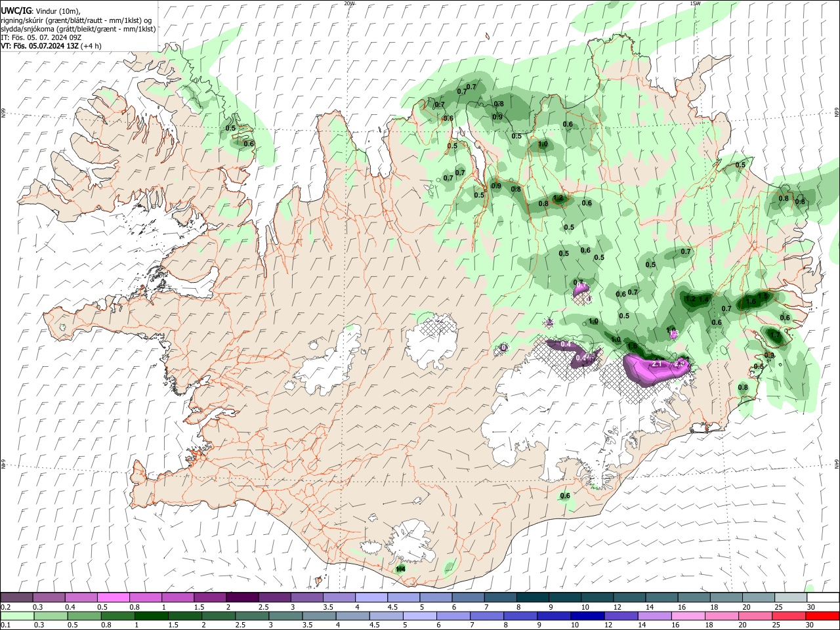
Task: Click the '15W' longitude label
Action: click(x=695, y=3)
